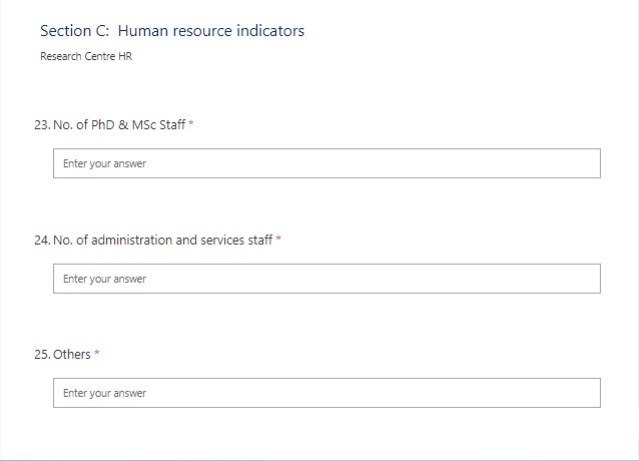
Task: Click the word Staff in question 23 label
Action: pos(172,125)
